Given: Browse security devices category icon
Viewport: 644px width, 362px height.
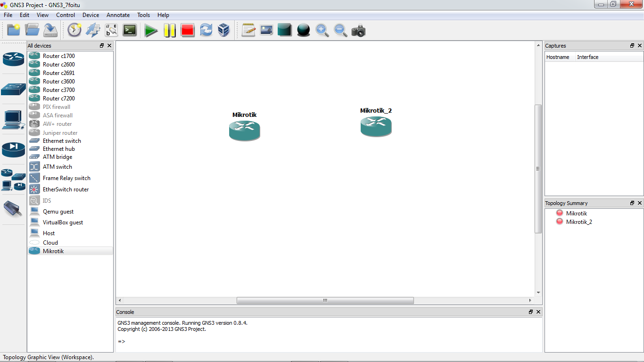Looking at the screenshot, I should [13, 149].
